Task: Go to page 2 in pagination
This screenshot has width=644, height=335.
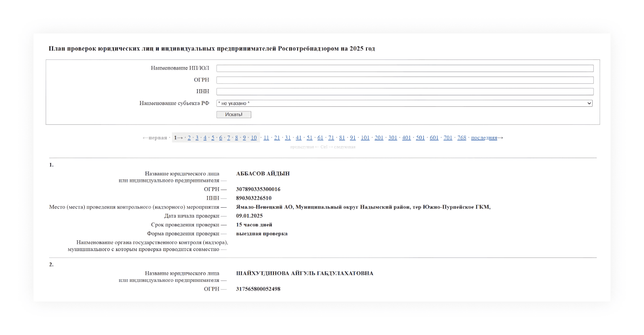Action: [189, 138]
